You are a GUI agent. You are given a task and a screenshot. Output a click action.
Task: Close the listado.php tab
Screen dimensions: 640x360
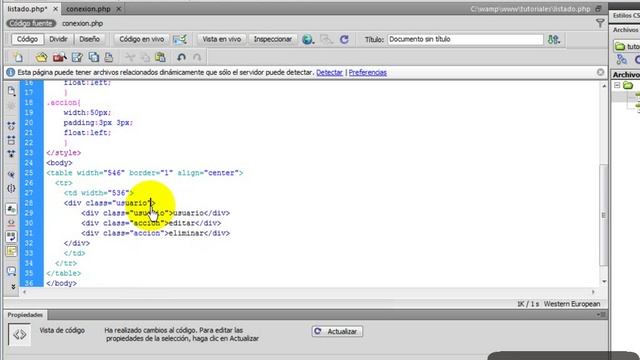(x=55, y=9)
